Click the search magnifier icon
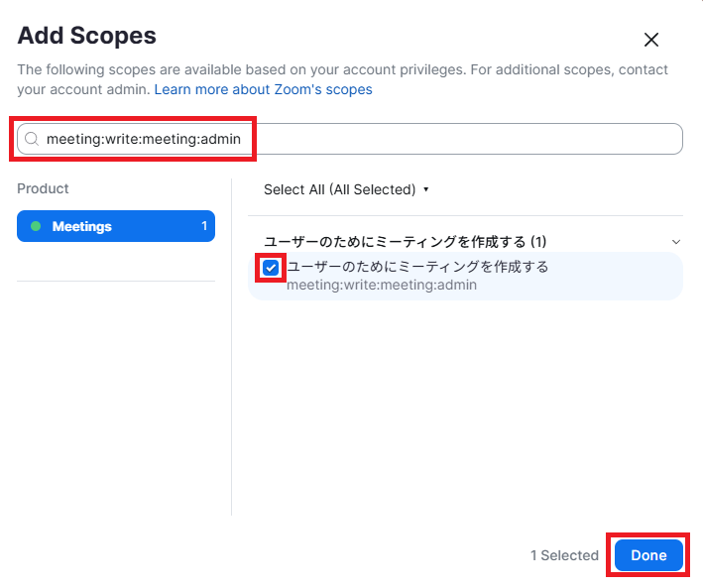 (32, 139)
